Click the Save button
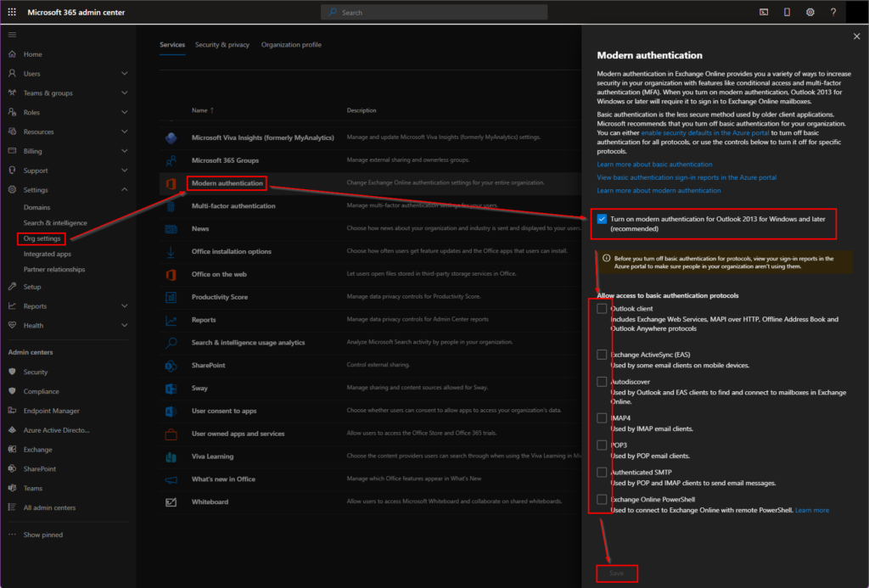 tap(616, 573)
